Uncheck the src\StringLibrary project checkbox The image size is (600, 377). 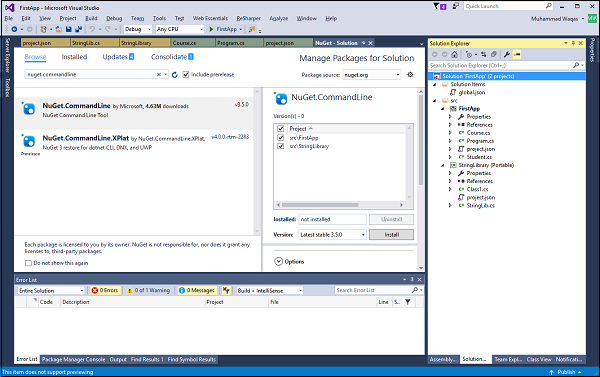click(281, 146)
